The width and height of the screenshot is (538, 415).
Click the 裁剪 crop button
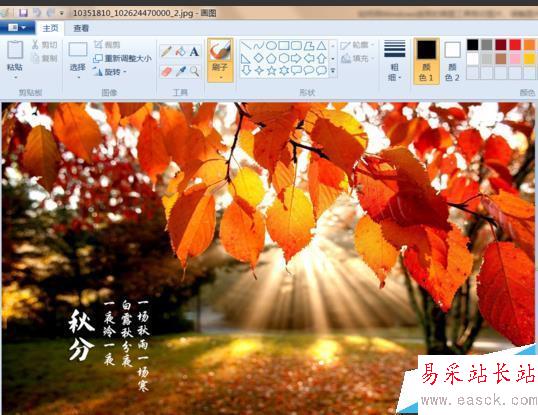click(x=107, y=45)
